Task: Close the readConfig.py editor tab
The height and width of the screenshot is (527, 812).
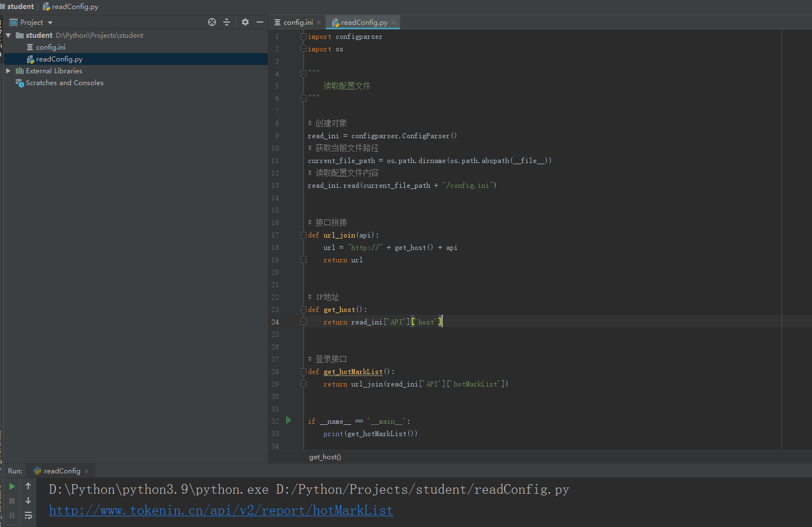Action: (x=393, y=23)
